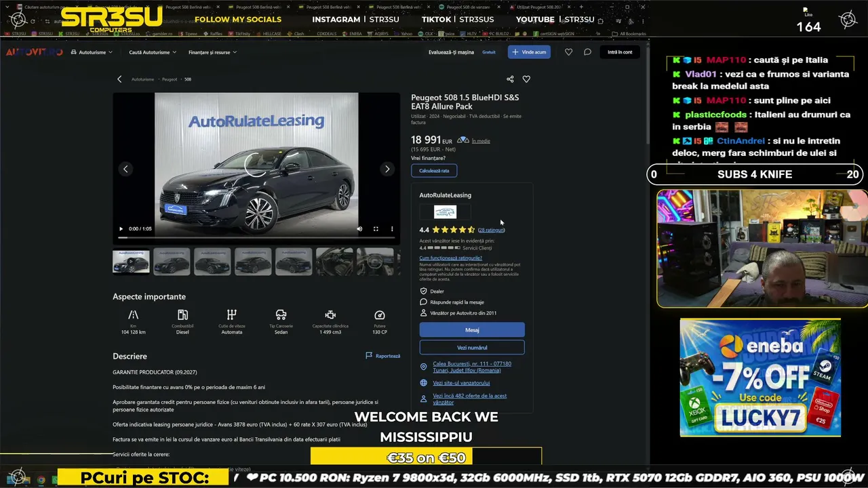Click the road icon above 104 128 km
868x488 pixels.
click(x=134, y=315)
